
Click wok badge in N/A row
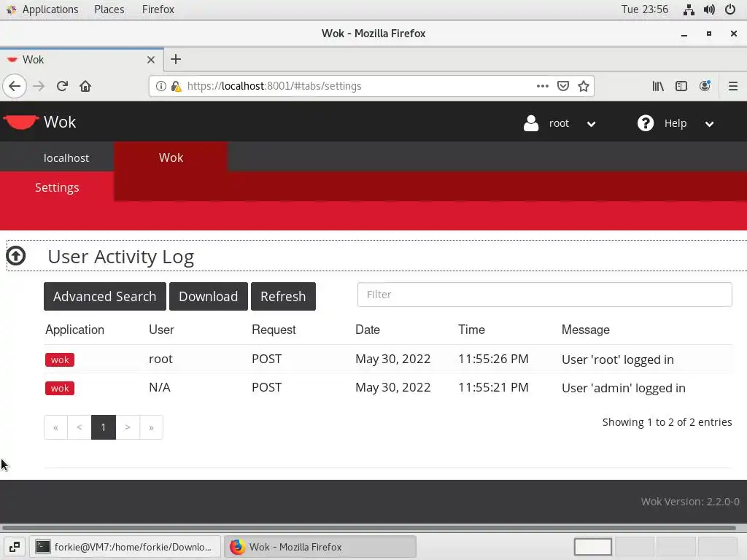(x=60, y=388)
